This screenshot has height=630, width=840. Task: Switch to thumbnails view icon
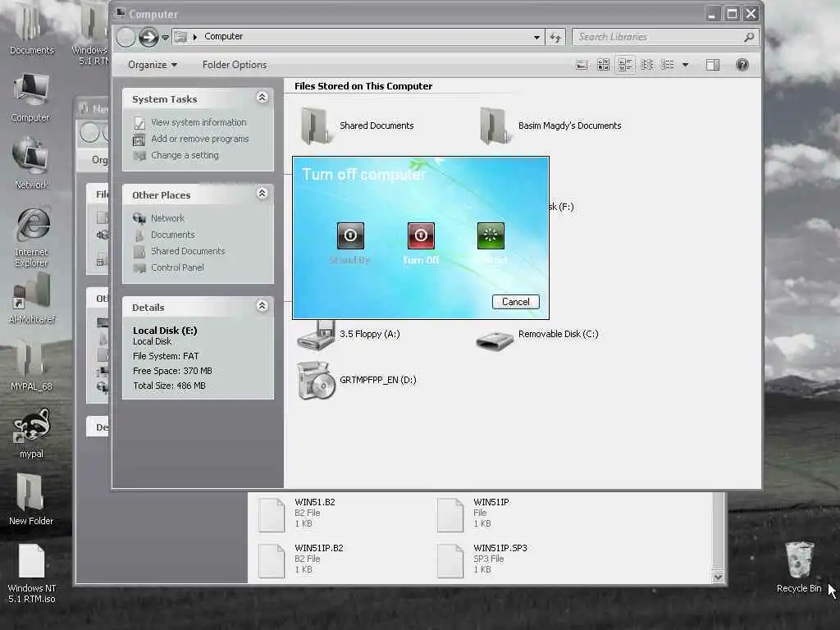(603, 65)
